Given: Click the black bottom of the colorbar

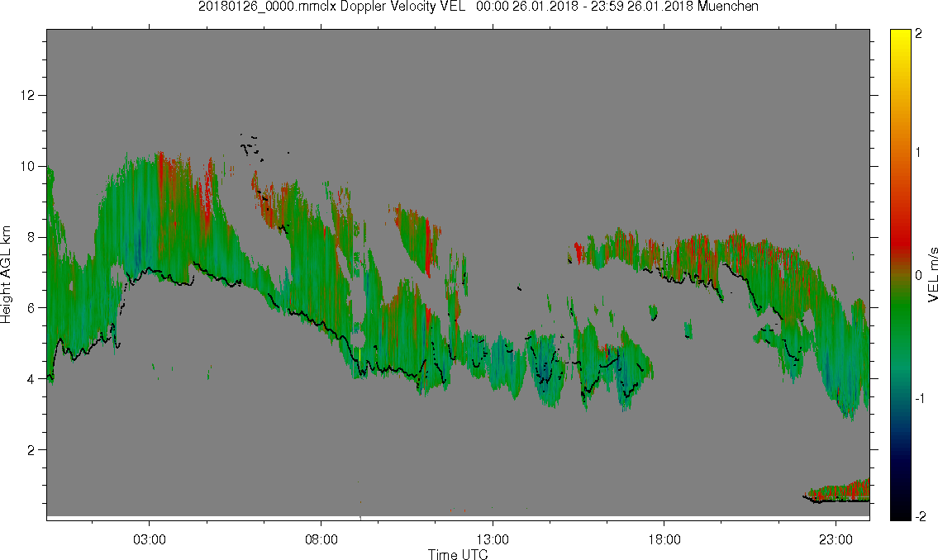Looking at the screenshot, I should 900,511.
